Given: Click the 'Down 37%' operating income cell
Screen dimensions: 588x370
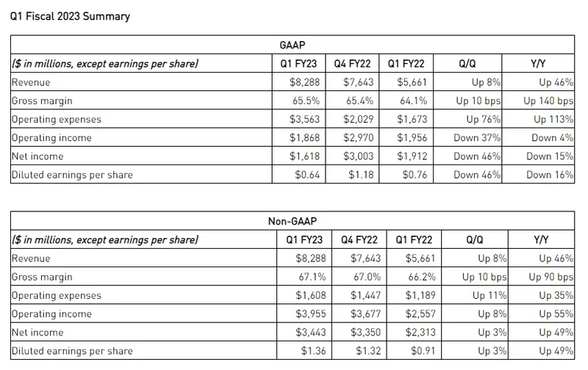Looking at the screenshot, I should tap(477, 137).
